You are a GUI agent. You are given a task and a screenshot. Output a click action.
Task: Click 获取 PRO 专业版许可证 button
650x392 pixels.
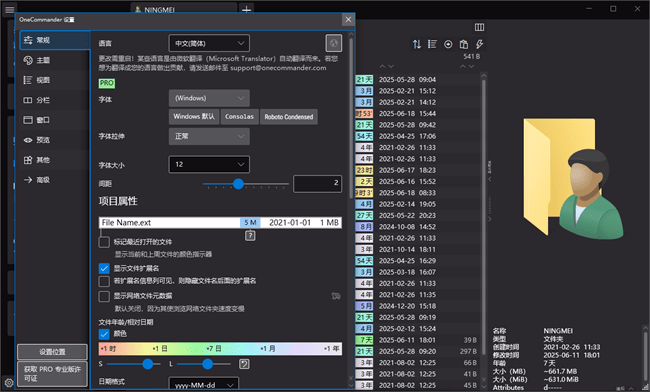click(x=52, y=374)
